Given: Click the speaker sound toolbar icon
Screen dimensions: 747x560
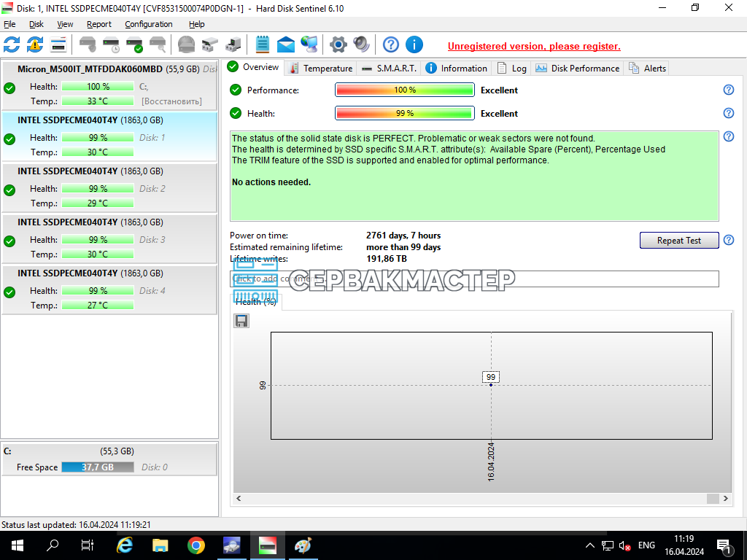Looking at the screenshot, I should click(361, 44).
